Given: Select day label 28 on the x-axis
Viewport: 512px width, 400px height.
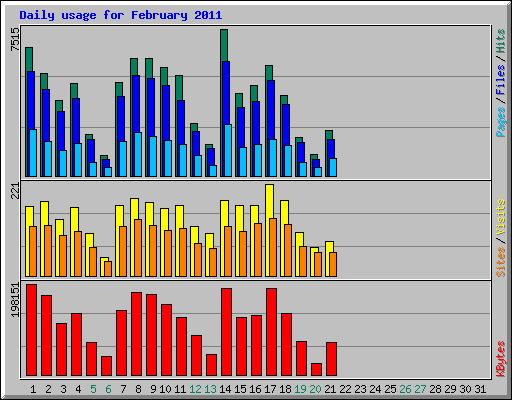Looking at the screenshot, I should (435, 389).
